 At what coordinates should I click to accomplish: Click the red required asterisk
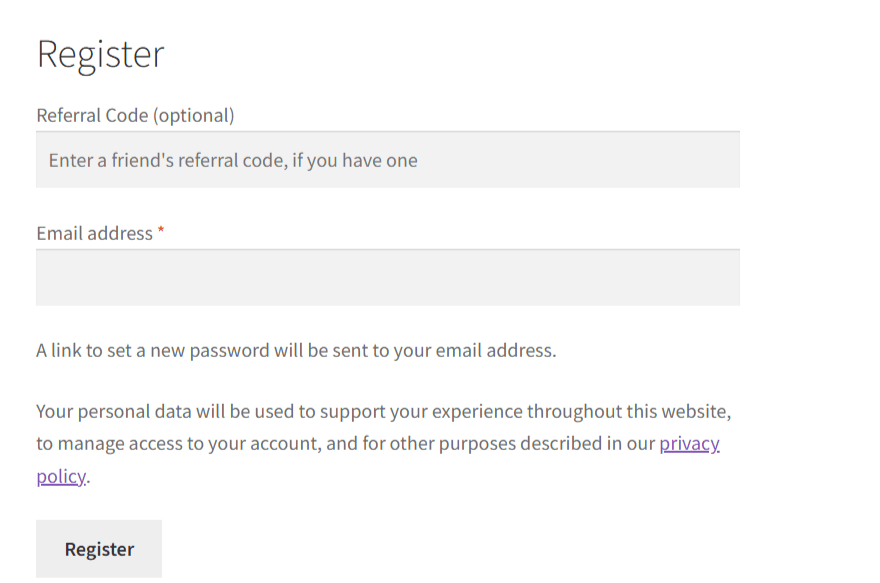pyautogui.click(x=161, y=230)
